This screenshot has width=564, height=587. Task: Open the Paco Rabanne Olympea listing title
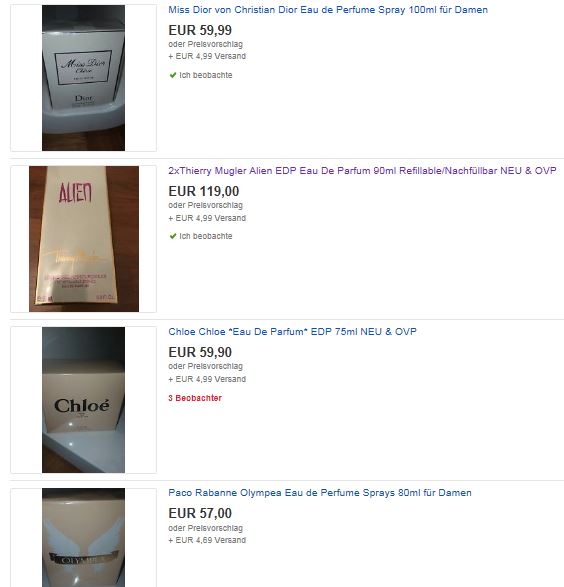tap(320, 493)
